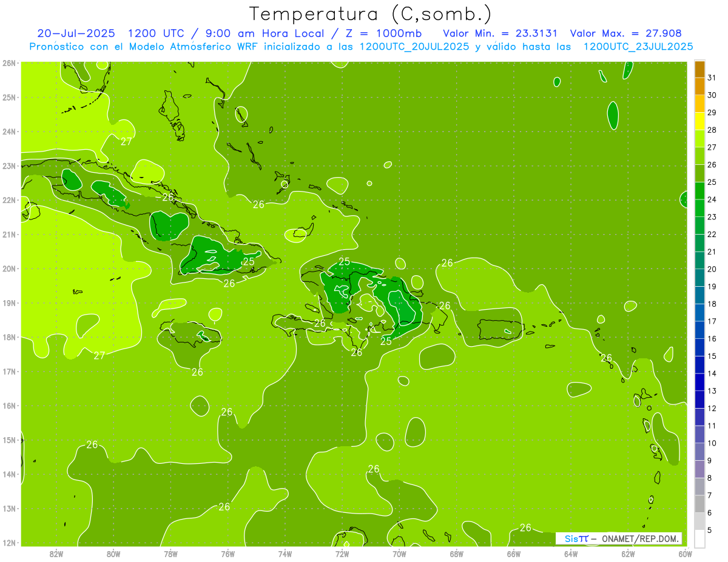728x562 pixels.
Task: Click the 26N latitude axis label
Action: coord(8,63)
